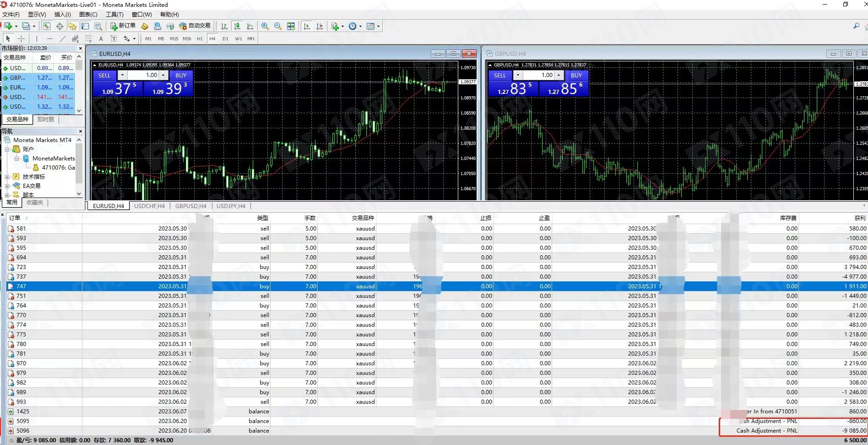Zoom in on the chart

click(265, 26)
